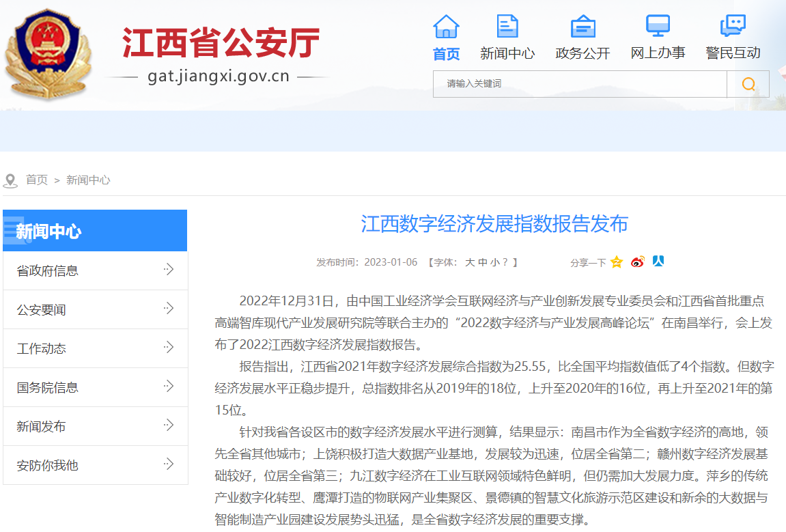Open 网上办事 monitor icon
786x532 pixels.
point(658,27)
